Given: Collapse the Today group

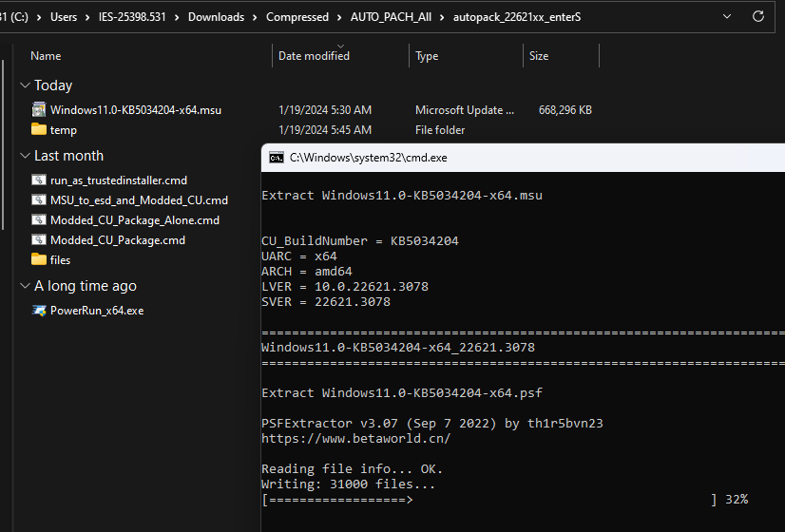Looking at the screenshot, I should point(25,85).
